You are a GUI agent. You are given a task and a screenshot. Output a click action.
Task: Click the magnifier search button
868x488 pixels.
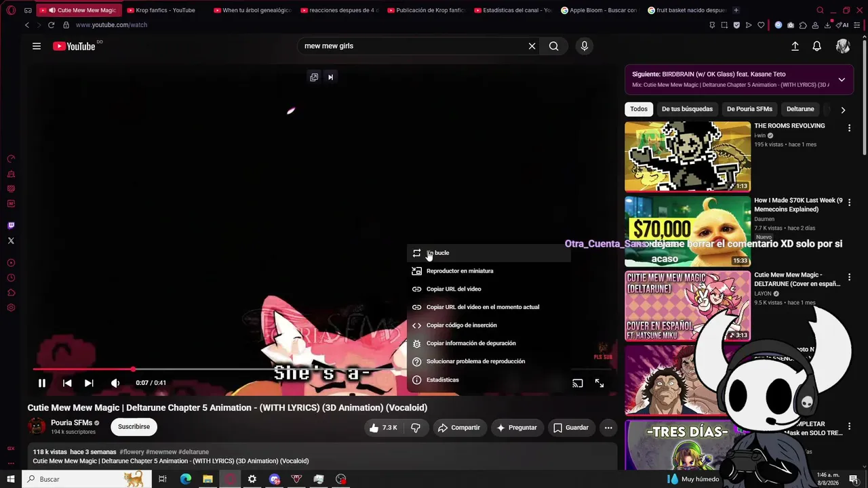point(554,46)
